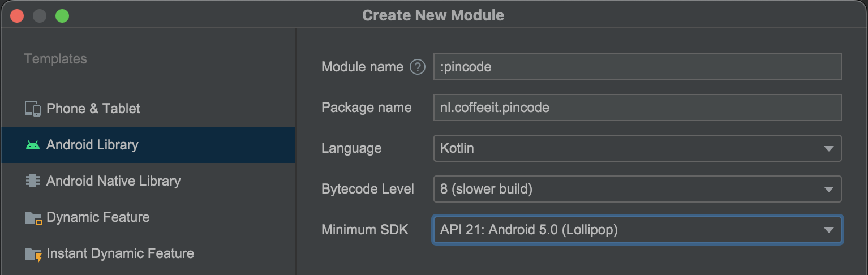
Task: Click the Dynamic Feature folder icon
Action: (x=33, y=218)
